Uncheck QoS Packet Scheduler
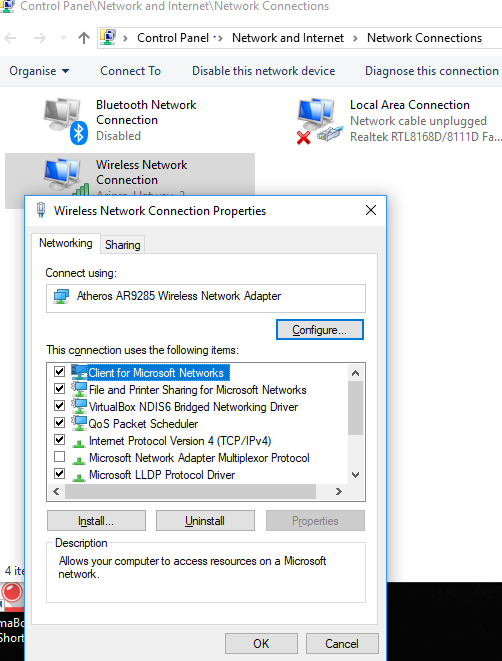This screenshot has height=661, width=502. point(59,422)
